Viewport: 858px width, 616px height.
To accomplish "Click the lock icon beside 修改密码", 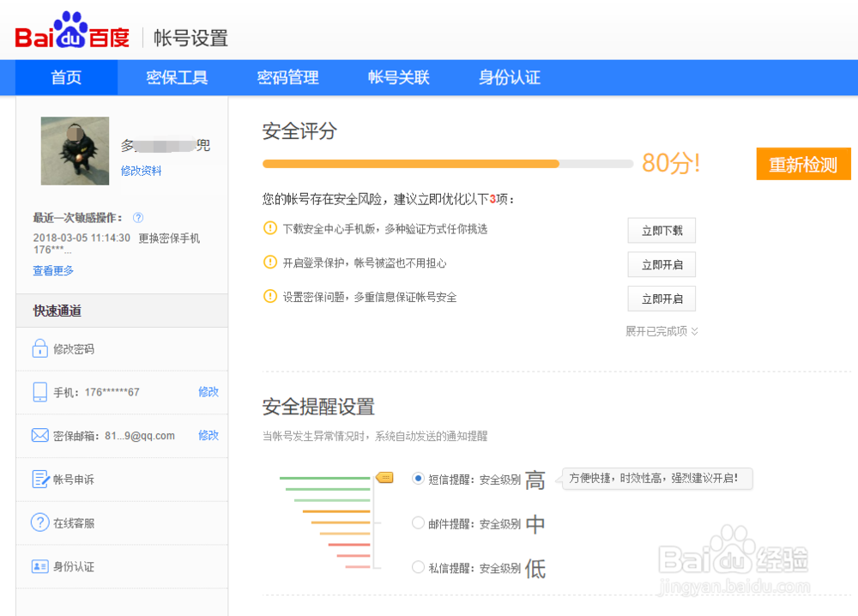I will coord(39,349).
